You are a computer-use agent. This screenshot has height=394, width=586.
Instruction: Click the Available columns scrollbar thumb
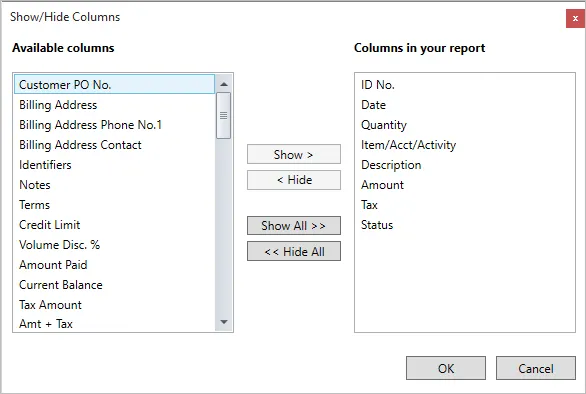coord(223,116)
